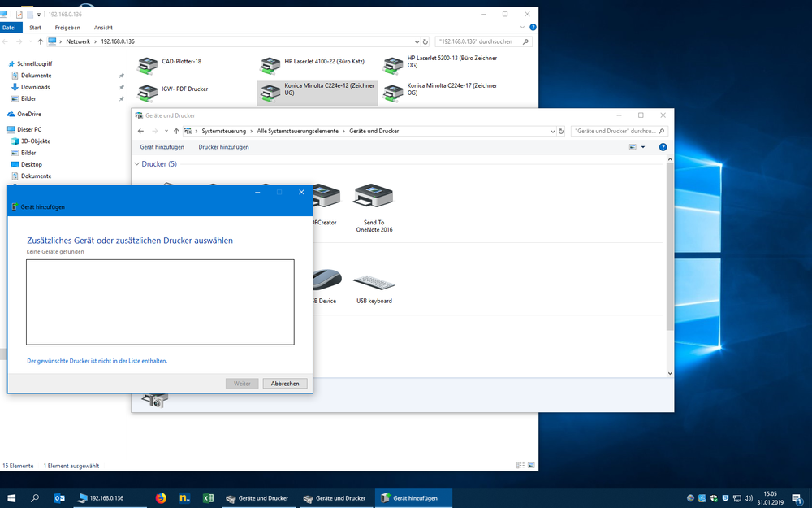Go up one level in Geräte und Drucker

(176, 131)
